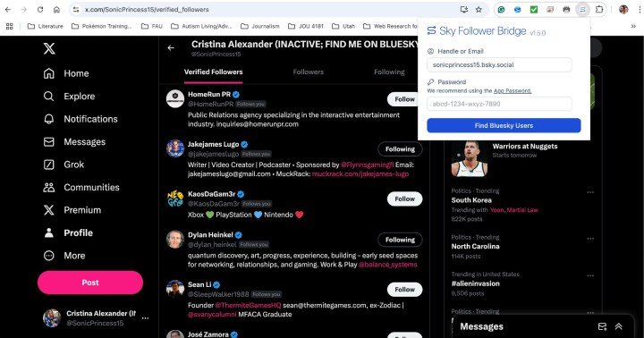Switch to the Followers tab
644x338 pixels.
(308, 72)
